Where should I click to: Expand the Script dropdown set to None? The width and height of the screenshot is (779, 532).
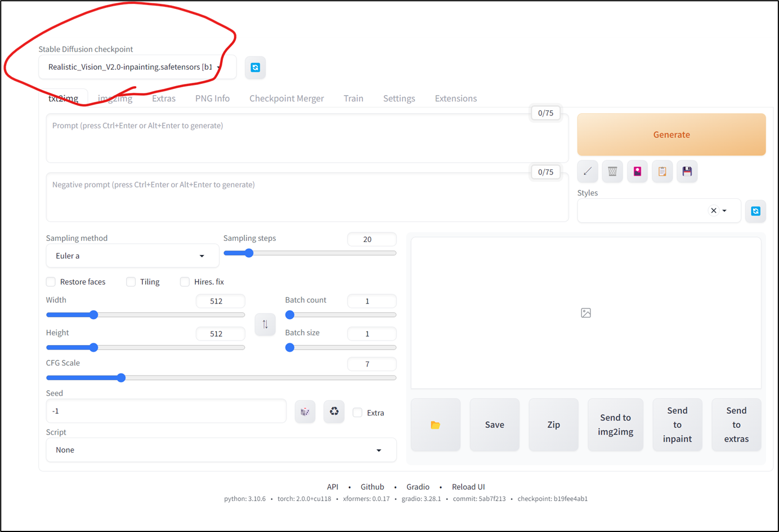(221, 450)
